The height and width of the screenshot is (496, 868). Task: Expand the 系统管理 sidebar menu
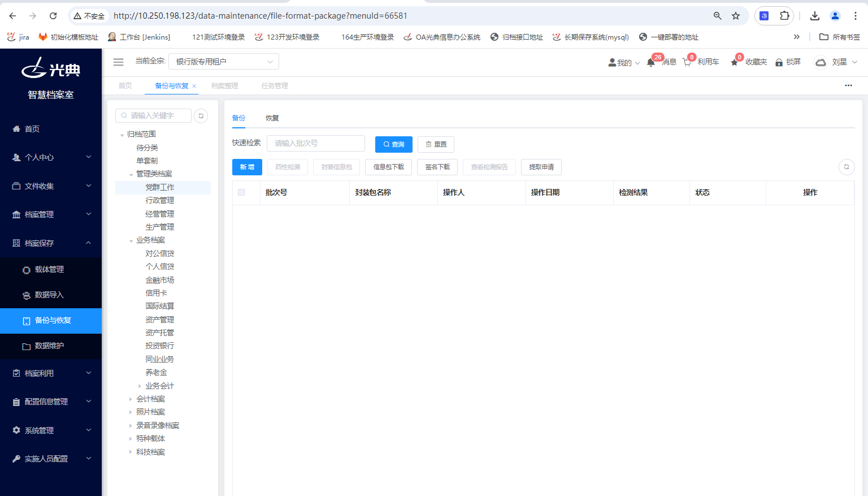(x=51, y=430)
